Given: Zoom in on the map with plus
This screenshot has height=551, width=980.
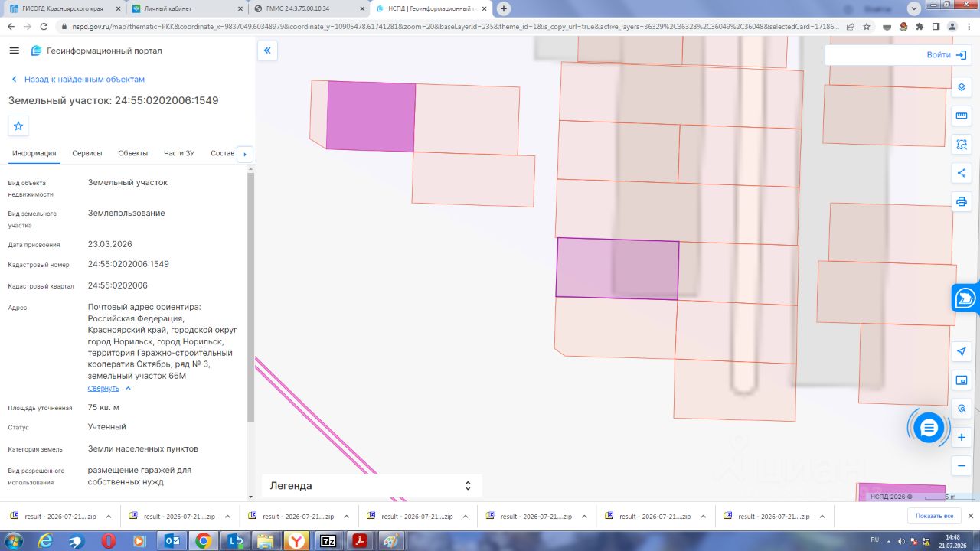Looking at the screenshot, I should [962, 437].
